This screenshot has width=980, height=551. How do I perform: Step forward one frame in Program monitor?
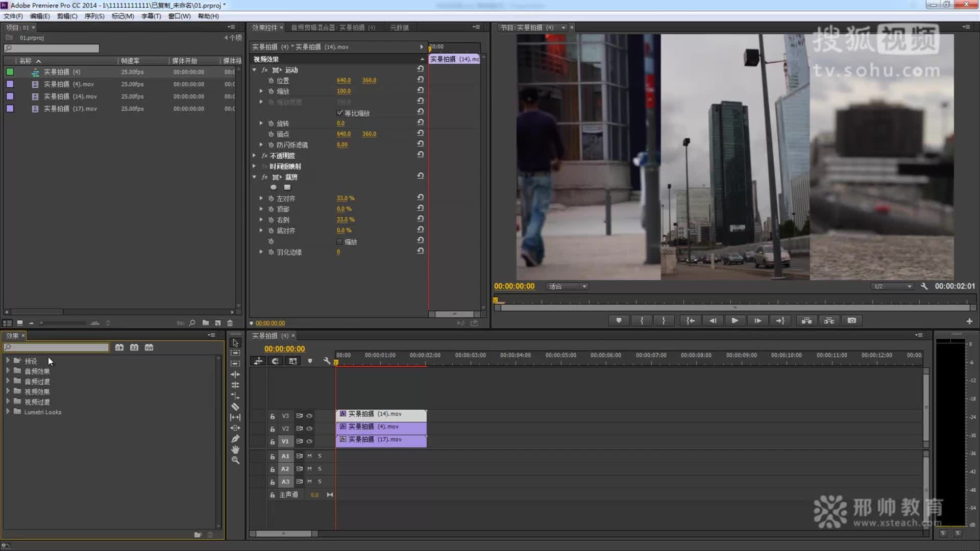point(757,321)
